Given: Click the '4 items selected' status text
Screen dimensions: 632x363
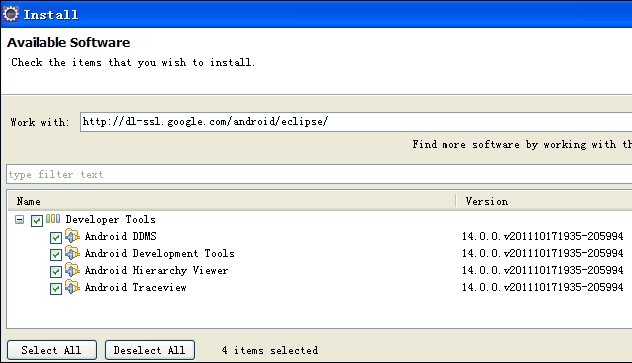Looking at the screenshot, I should click(x=270, y=350).
